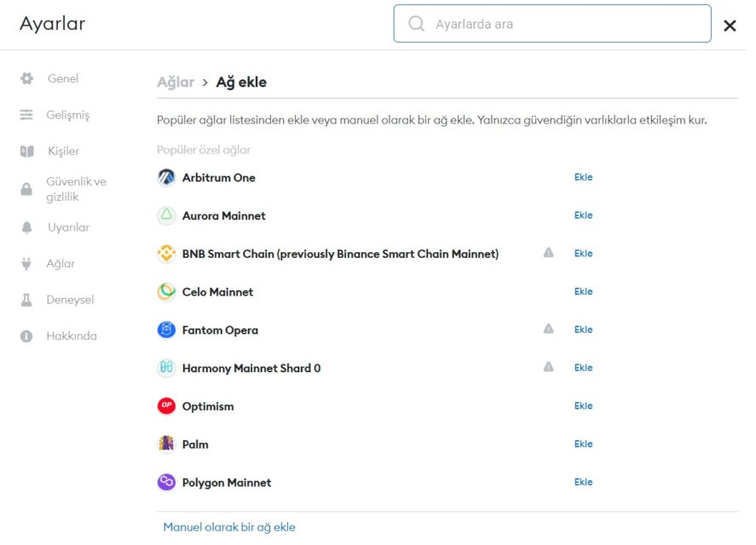This screenshot has height=545, width=756.
Task: Open the Gelişmiş settings section
Action: [x=67, y=115]
